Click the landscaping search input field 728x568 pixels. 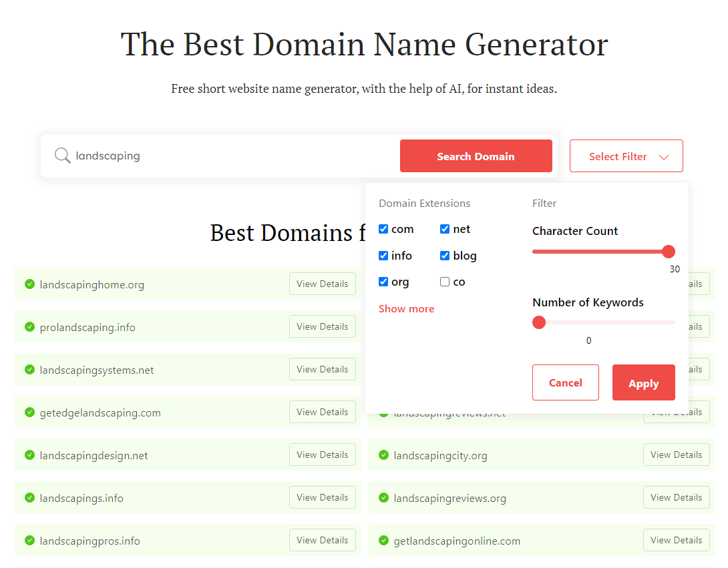pos(234,156)
